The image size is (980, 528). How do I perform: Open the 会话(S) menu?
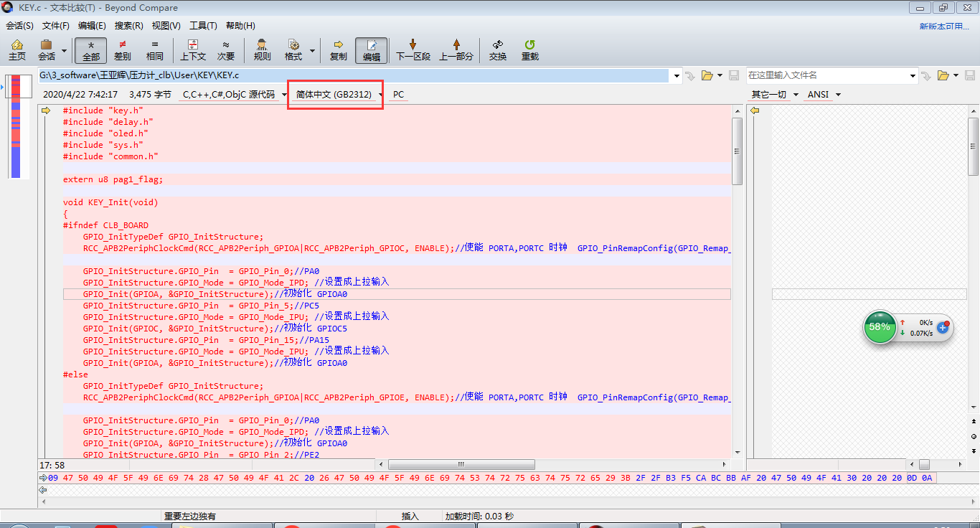click(20, 25)
